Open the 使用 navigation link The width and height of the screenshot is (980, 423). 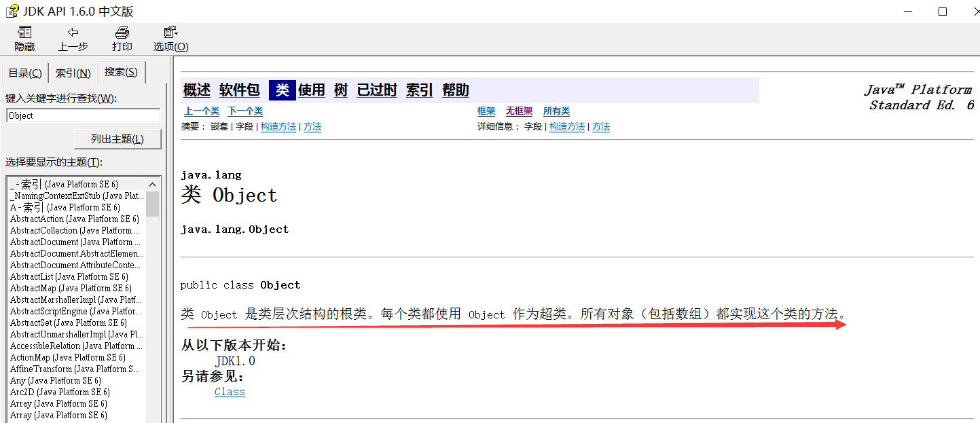312,90
